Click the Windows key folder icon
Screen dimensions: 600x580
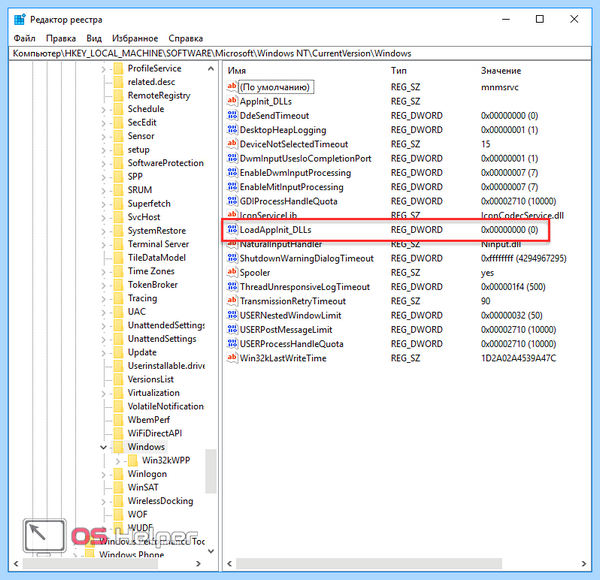pyautogui.click(x=118, y=446)
